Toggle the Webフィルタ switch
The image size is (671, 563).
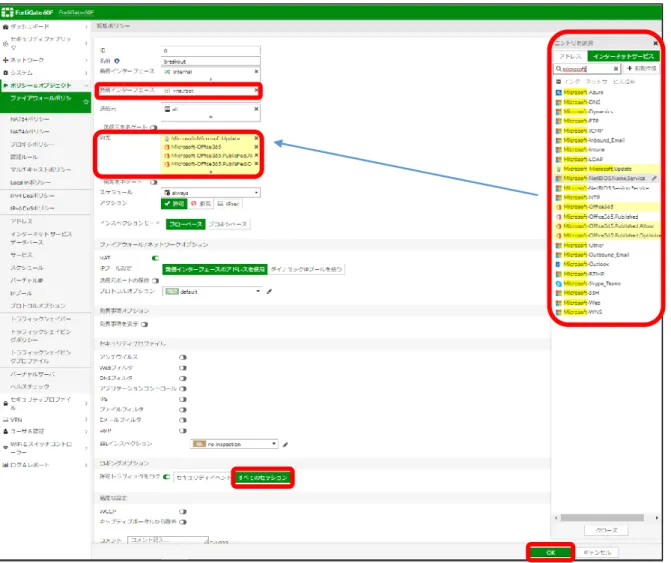183,368
